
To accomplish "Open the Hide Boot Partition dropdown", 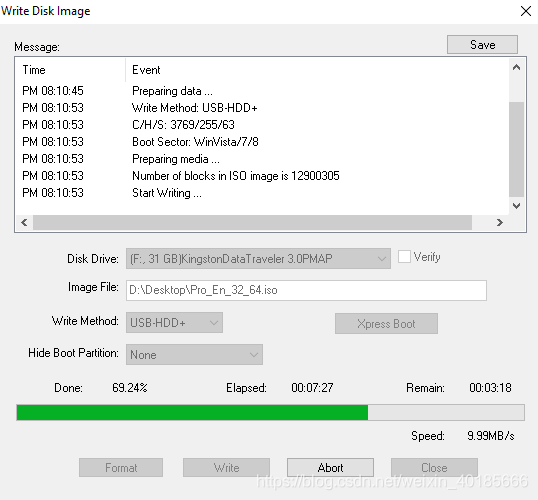I will pyautogui.click(x=194, y=354).
